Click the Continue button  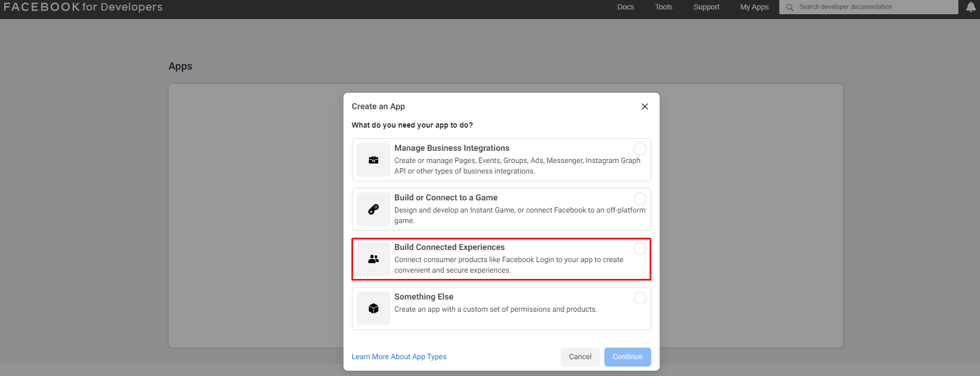coord(628,356)
